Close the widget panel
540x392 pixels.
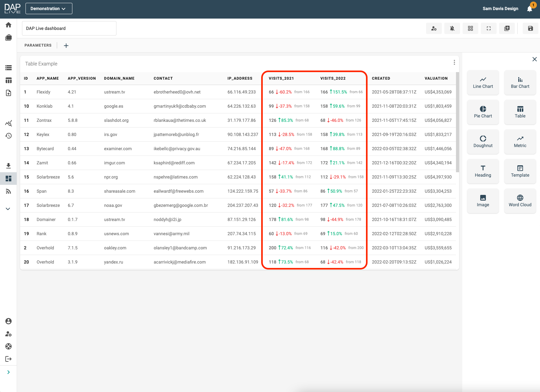coord(534,59)
